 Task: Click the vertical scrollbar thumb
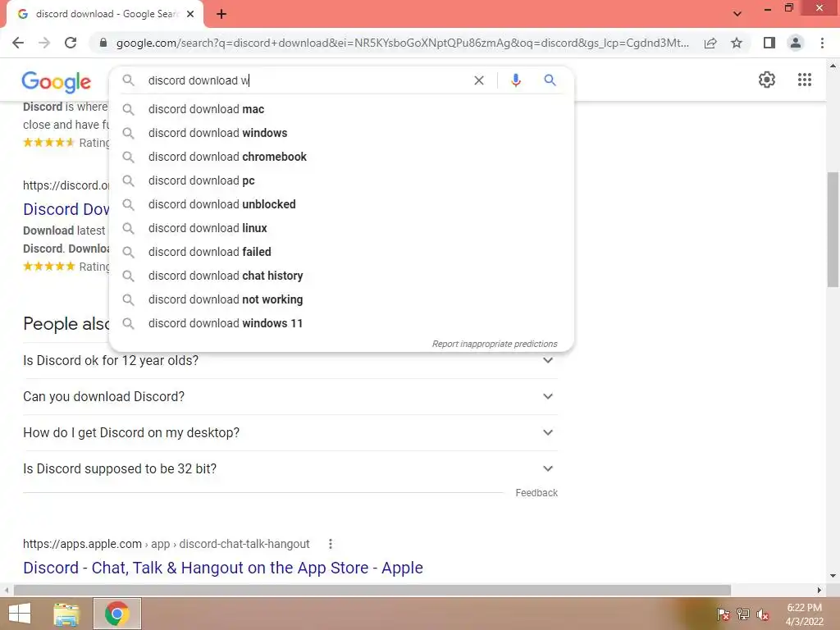tap(833, 230)
